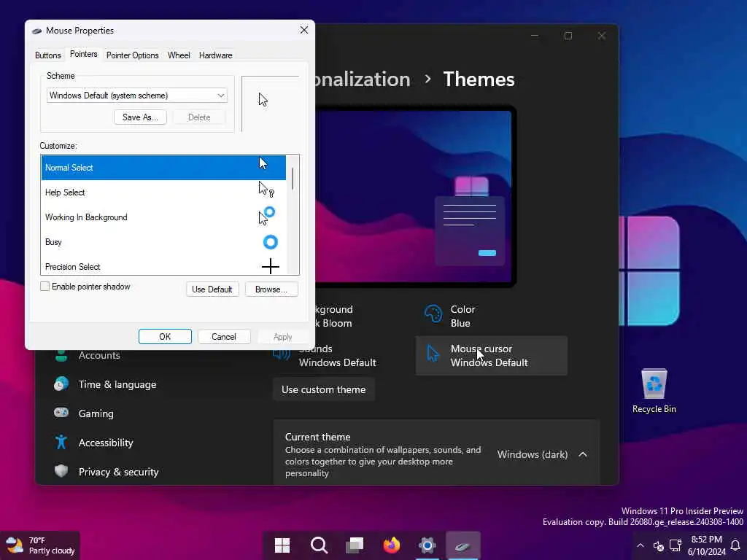Open the Recycle Bin desktop icon
This screenshot has height=560, width=747.
pos(654,391)
